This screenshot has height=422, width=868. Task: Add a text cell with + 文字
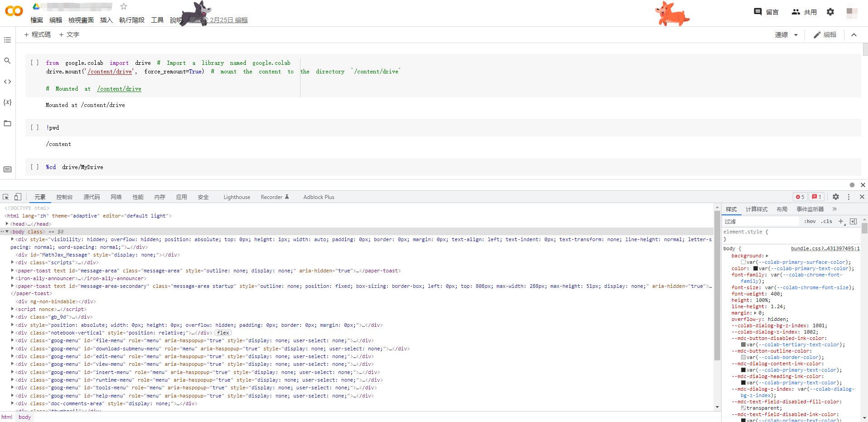pyautogui.click(x=69, y=35)
